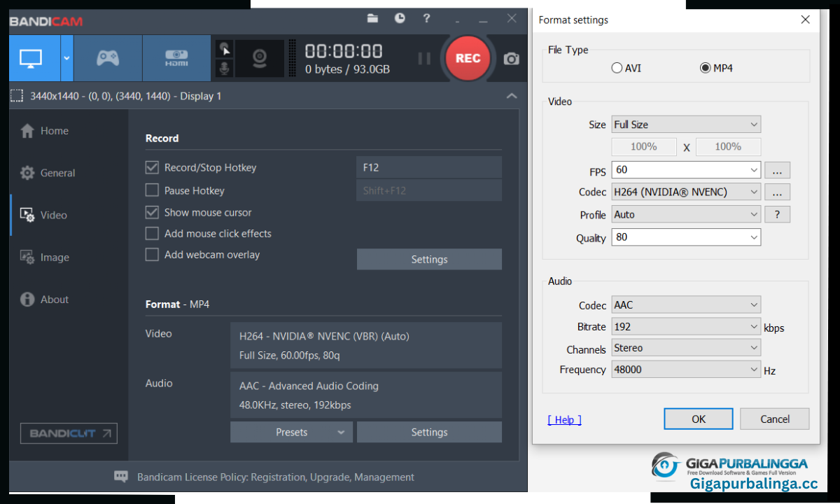Click the F12 hotkey field
Screen dimensions: 840x504
(x=429, y=167)
